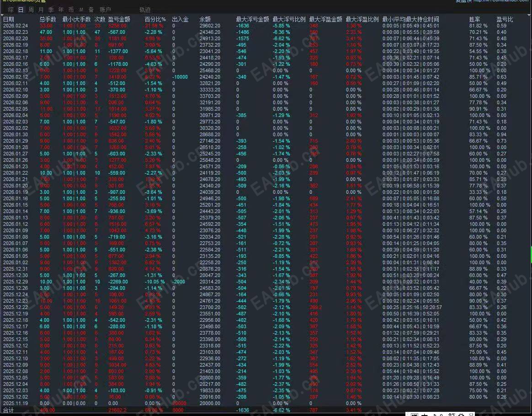
Task: Open the 币 currency tab
Action: 71,10
